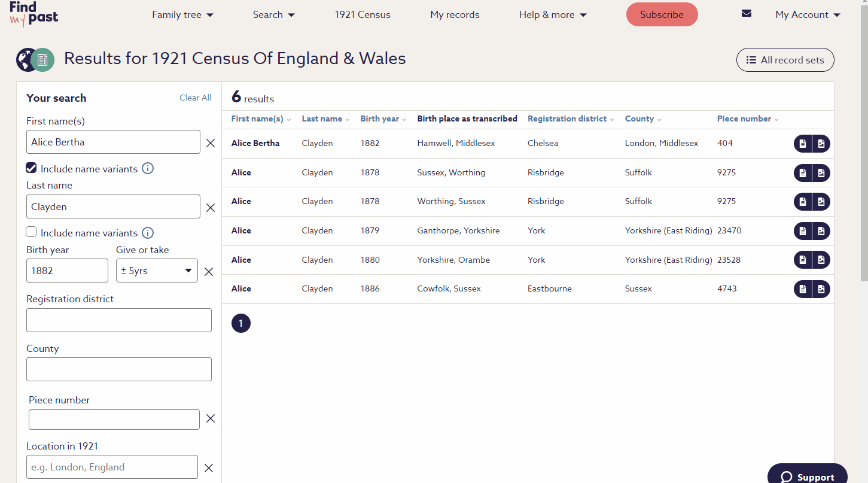This screenshot has height=483, width=868.
Task: Open the Give or take ±5yrs dropdown
Action: point(157,271)
